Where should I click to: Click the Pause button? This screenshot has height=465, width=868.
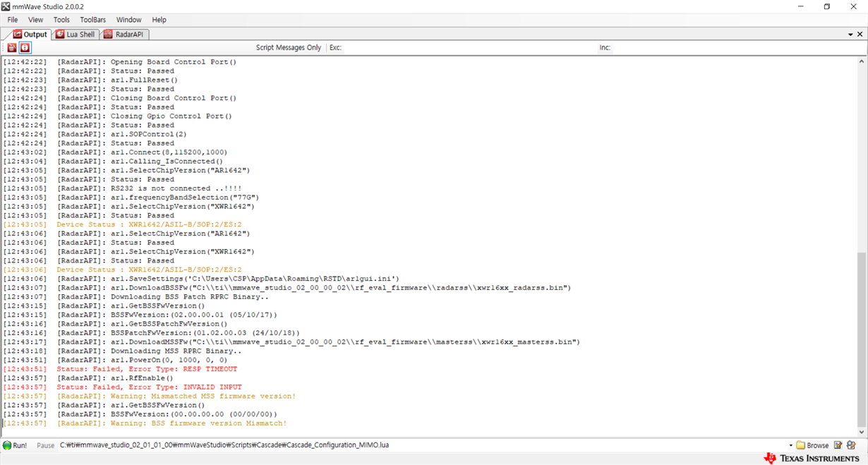45,445
